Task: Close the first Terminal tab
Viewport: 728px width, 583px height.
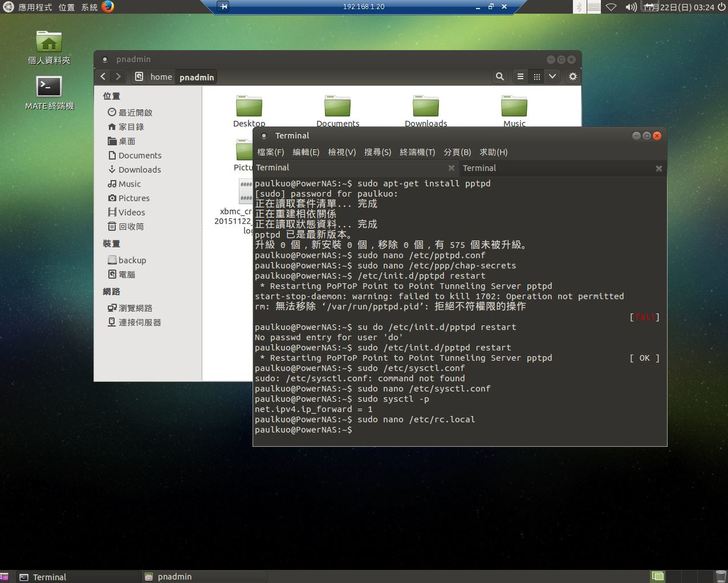Action: 451,169
